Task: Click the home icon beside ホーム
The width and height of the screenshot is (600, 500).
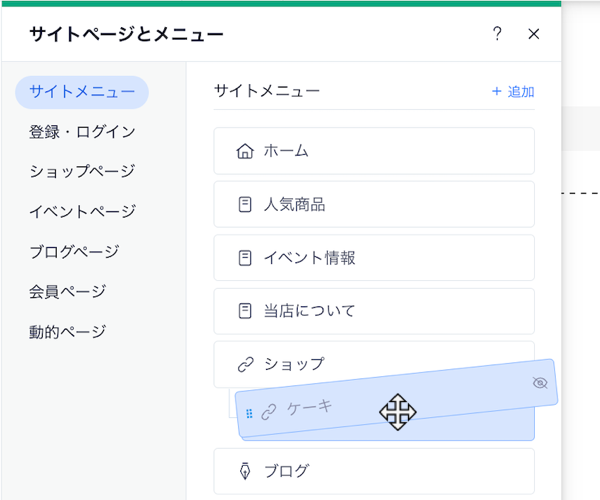Action: [x=245, y=151]
